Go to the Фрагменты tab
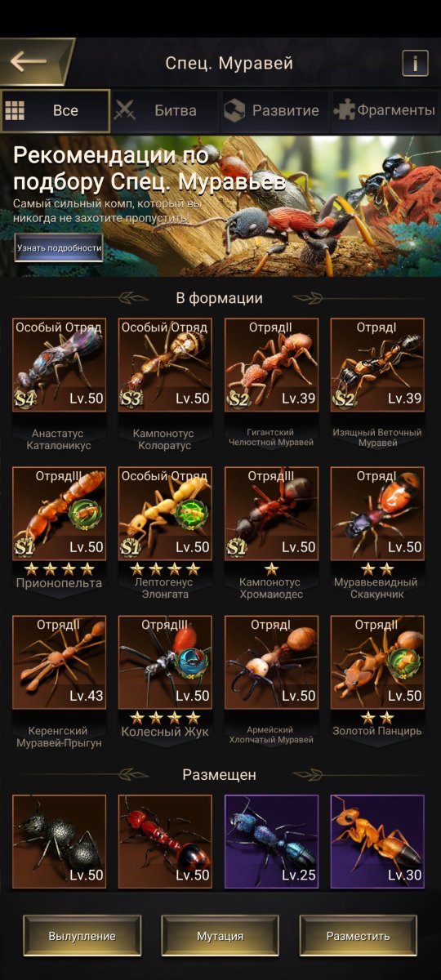Screen dimensions: 441x980 (x=385, y=111)
